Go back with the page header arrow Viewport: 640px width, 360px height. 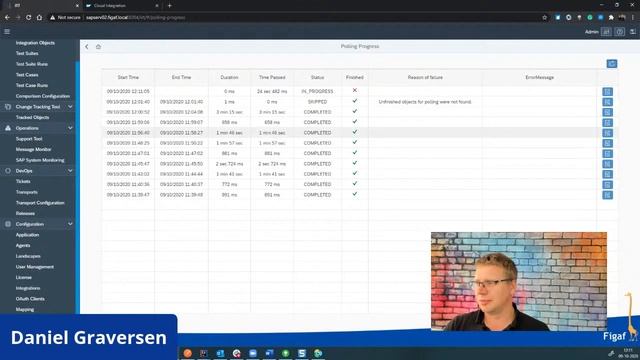(87, 47)
